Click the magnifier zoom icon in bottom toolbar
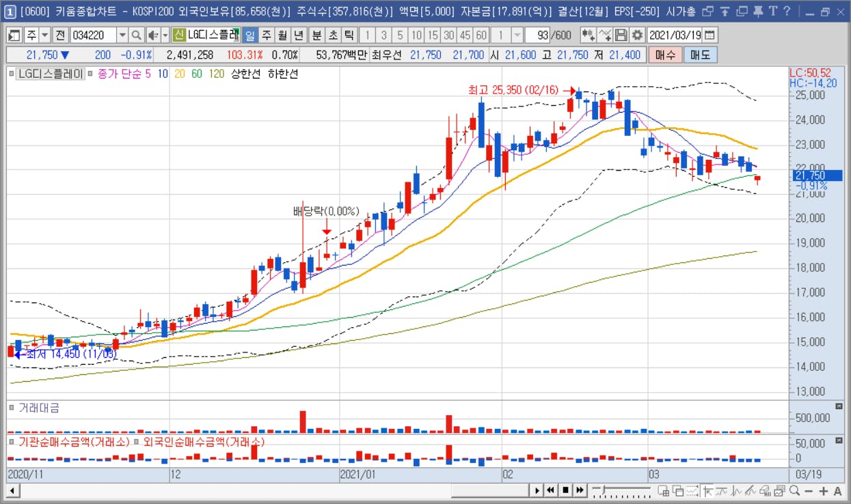 pyautogui.click(x=794, y=490)
